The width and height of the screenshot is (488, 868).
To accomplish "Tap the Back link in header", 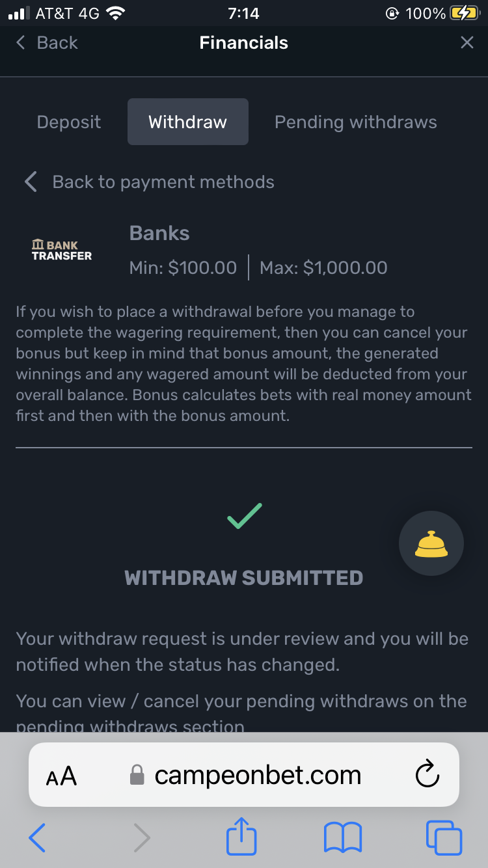I will pyautogui.click(x=47, y=43).
